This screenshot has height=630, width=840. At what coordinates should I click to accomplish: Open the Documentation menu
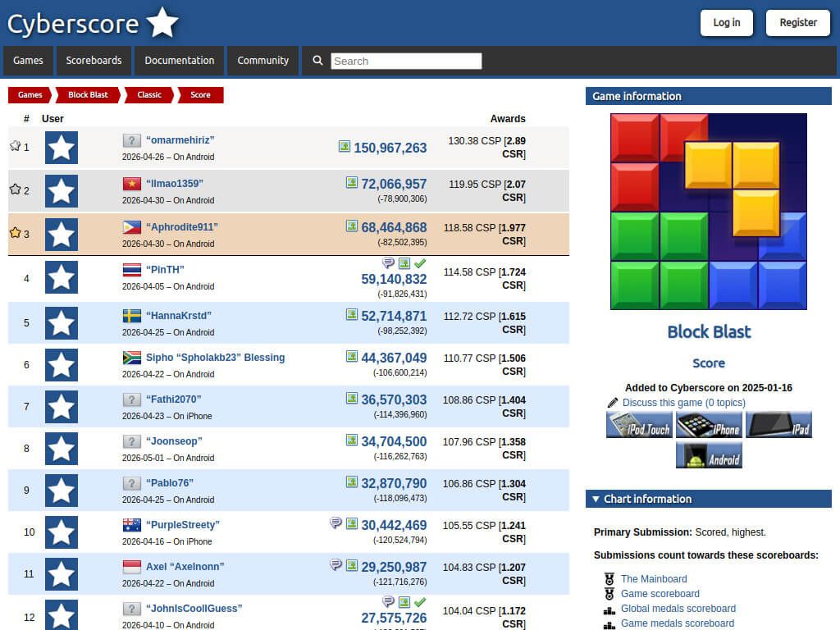pos(180,61)
